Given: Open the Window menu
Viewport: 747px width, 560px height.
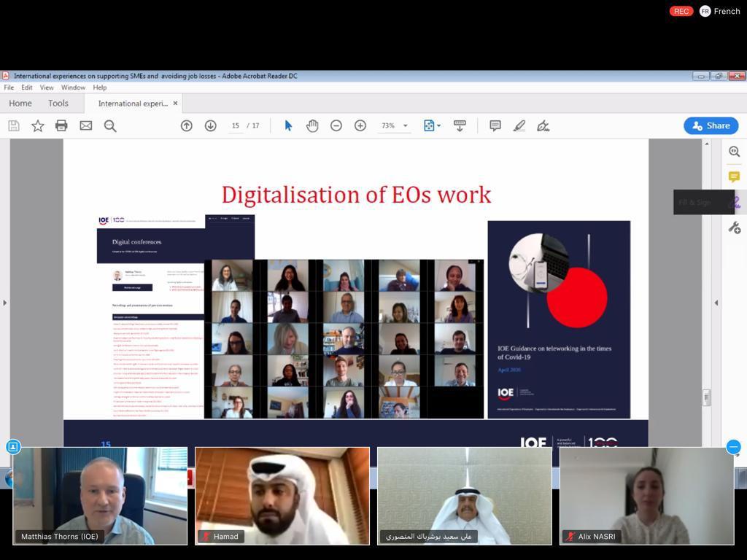Looking at the screenshot, I should [73, 87].
